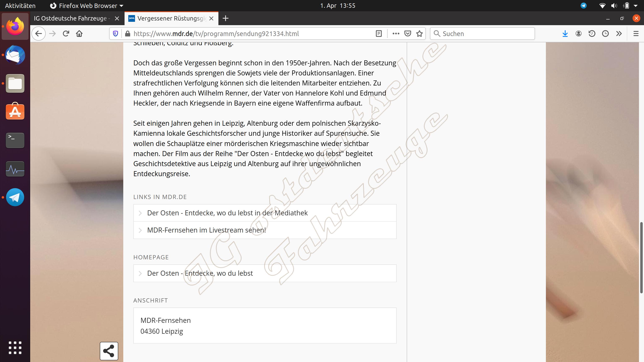Open the downloads arrow icon
Viewport: 644px width, 362px height.
coord(565,34)
